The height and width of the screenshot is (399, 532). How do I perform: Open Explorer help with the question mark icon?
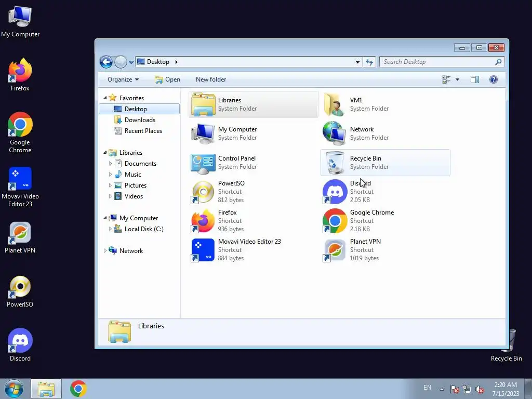[x=494, y=79]
